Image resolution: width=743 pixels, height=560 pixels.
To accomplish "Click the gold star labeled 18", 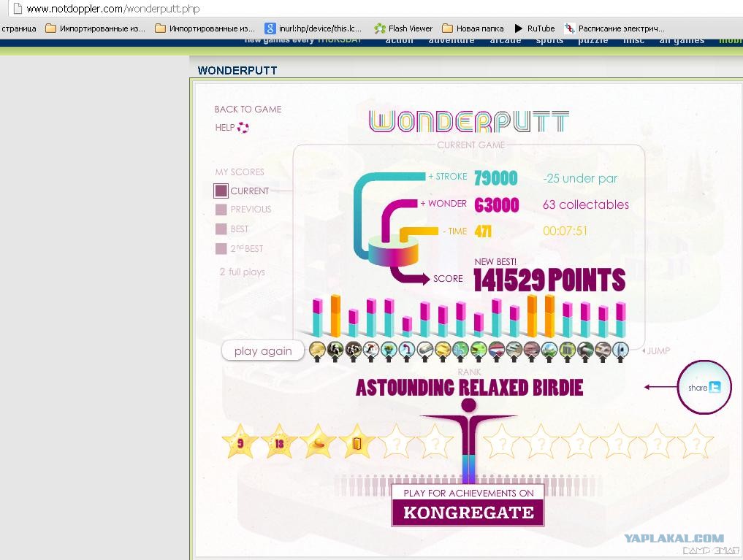I will coord(280,442).
